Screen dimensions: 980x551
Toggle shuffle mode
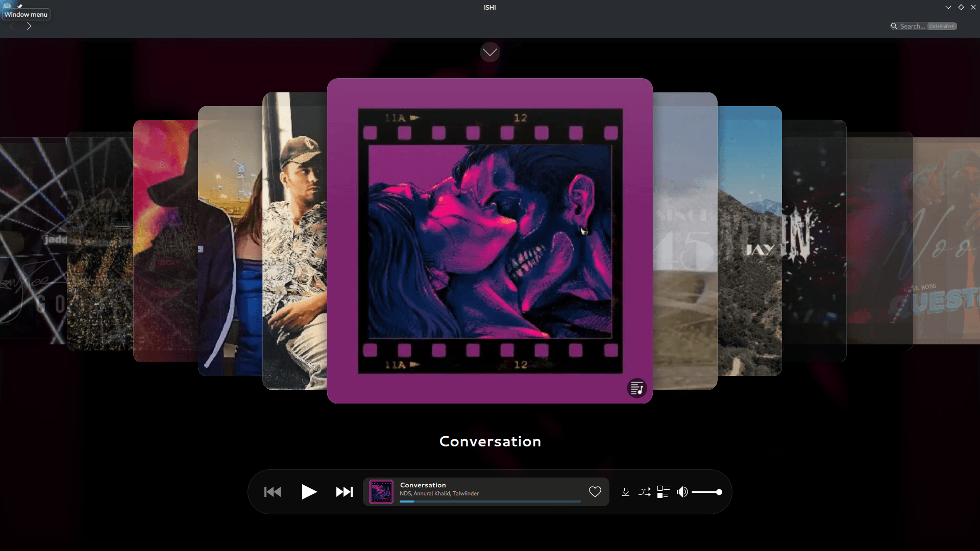pos(644,492)
